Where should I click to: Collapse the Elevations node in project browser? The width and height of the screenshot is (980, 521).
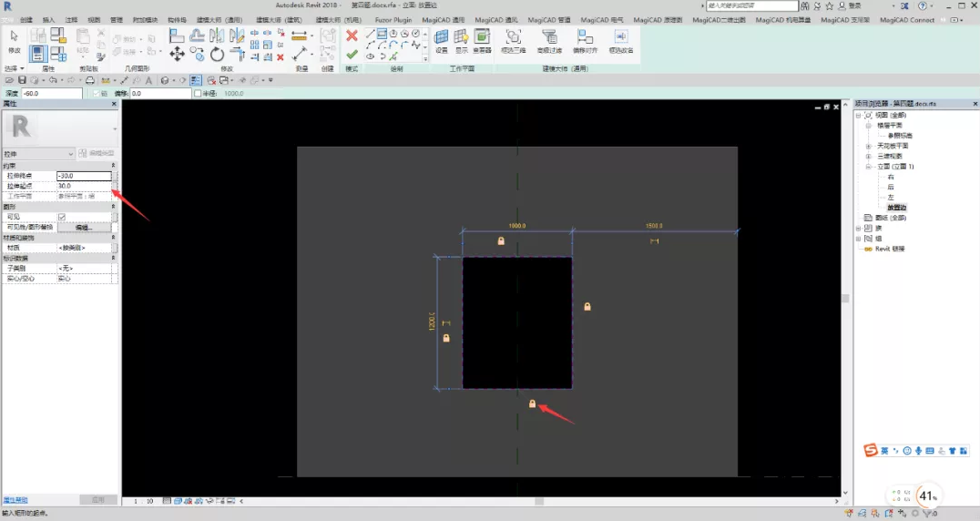coord(868,166)
